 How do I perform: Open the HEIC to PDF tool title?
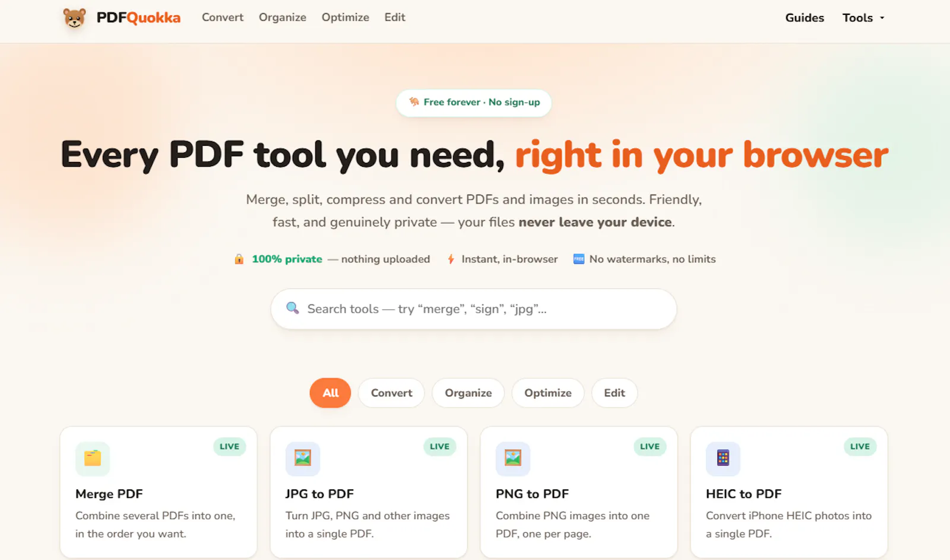(743, 494)
